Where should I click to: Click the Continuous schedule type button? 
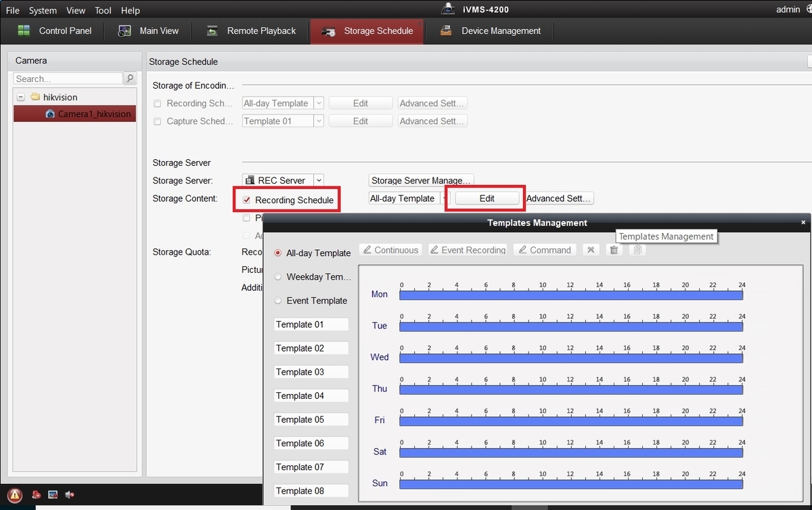[390, 250]
